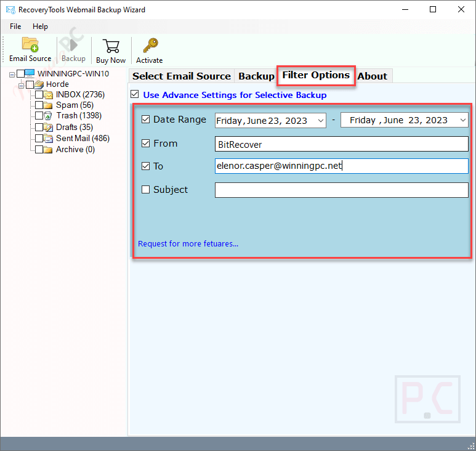Click the Activate key icon
This screenshot has height=451, width=476.
pyautogui.click(x=151, y=45)
